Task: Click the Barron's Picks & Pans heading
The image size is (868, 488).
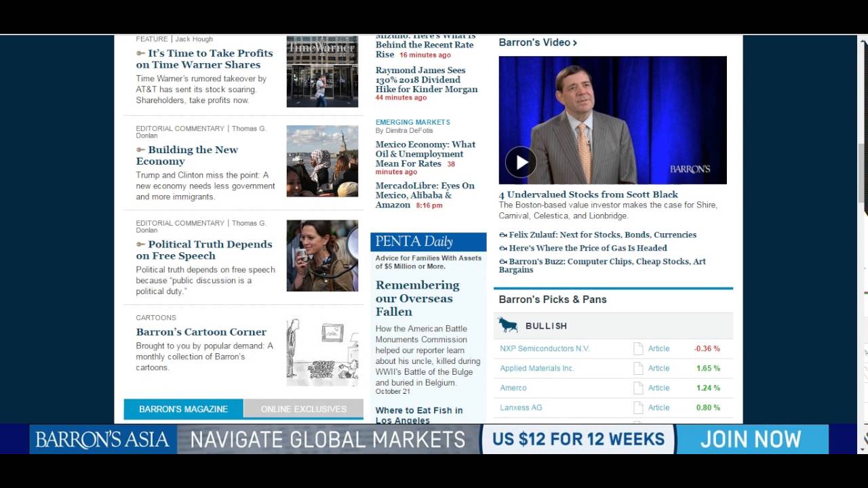Action: 553,300
